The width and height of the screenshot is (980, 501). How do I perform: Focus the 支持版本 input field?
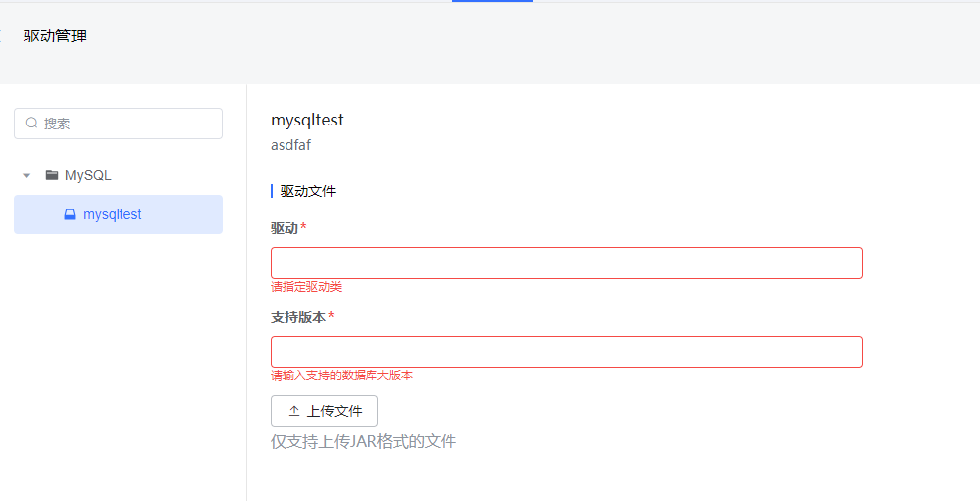click(x=567, y=352)
